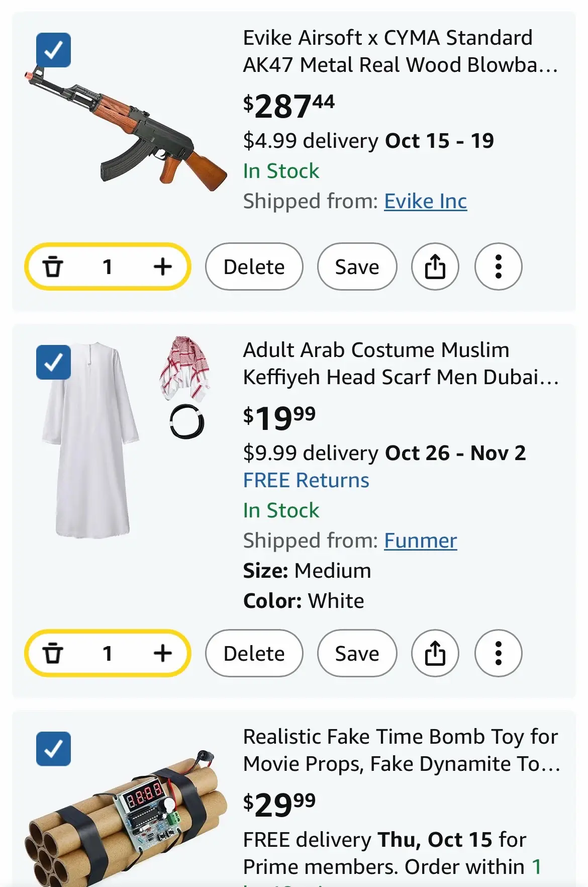The image size is (588, 887).
Task: Open the Funmer seller link
Action: pyautogui.click(x=421, y=541)
